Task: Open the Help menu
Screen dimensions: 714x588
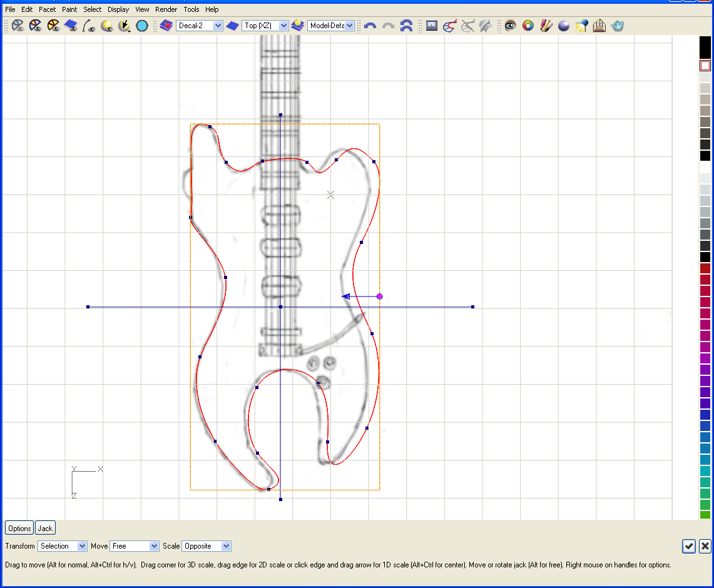Action: (x=212, y=9)
